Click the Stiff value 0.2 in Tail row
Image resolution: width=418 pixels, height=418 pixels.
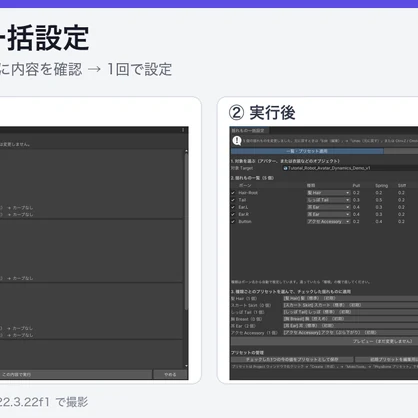[x=401, y=200]
